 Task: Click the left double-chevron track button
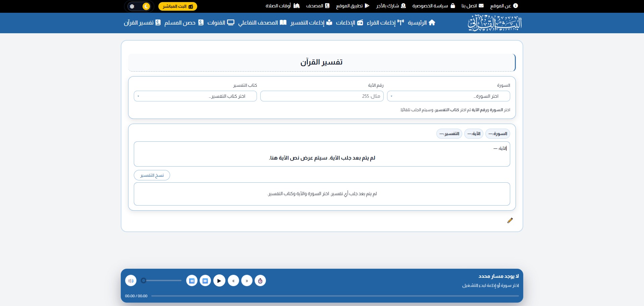(x=233, y=280)
